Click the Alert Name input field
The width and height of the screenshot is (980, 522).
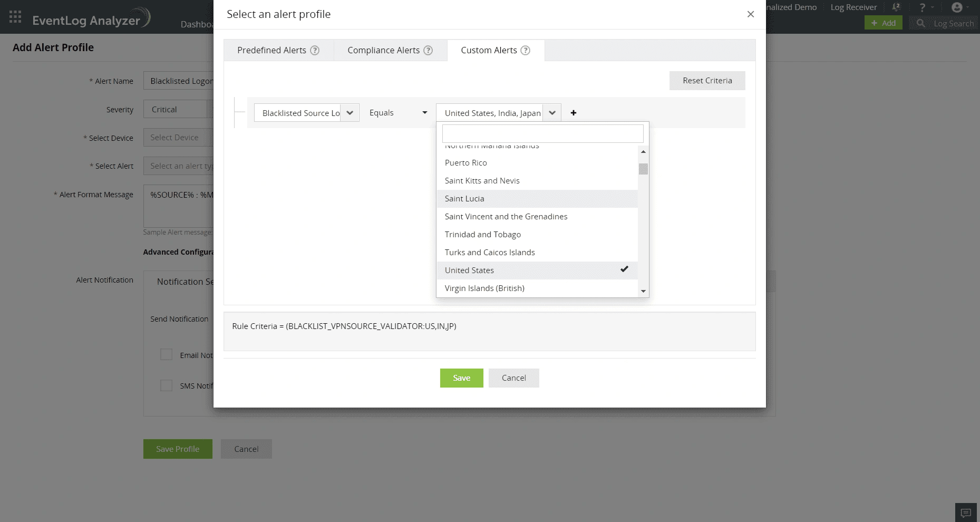[x=178, y=81]
